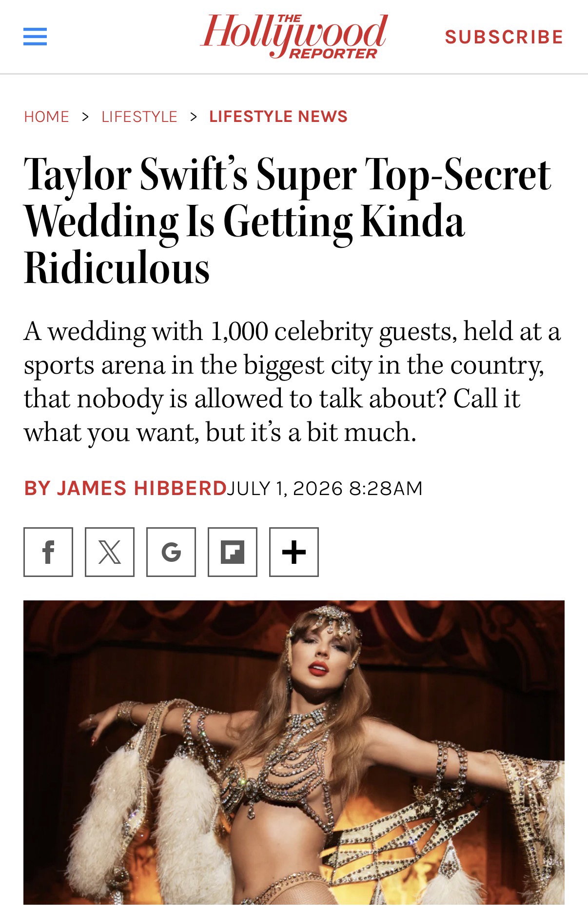The width and height of the screenshot is (588, 914).
Task: Open the LIFESTYLE NEWS breadcrumb
Action: point(278,117)
